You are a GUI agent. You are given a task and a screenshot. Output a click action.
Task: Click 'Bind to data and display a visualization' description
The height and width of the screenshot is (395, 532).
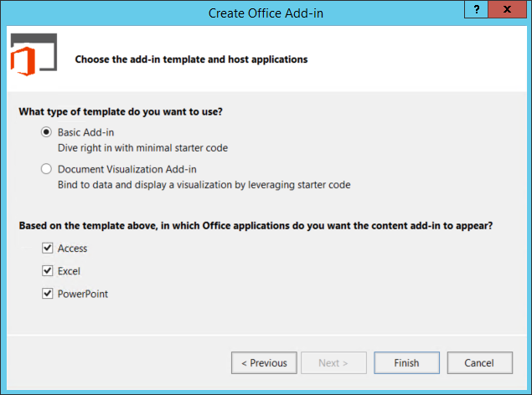tap(204, 185)
